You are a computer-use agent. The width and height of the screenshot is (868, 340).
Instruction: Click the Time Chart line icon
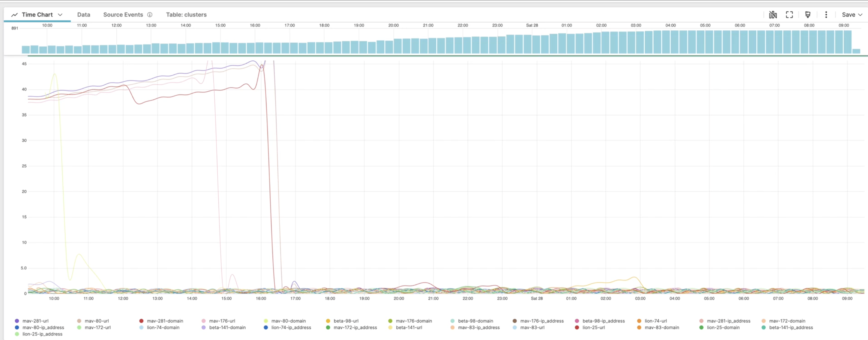coord(14,14)
